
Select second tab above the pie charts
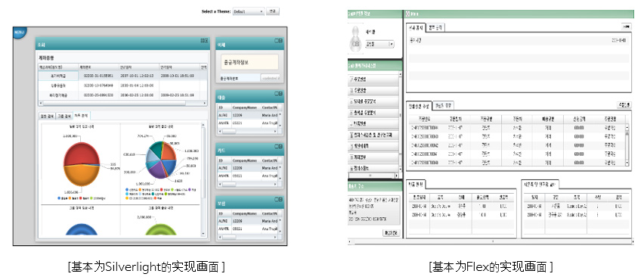[63, 116]
